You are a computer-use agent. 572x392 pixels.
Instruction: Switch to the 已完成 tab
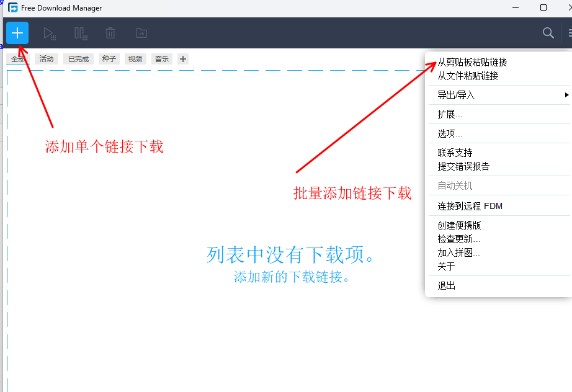(78, 59)
